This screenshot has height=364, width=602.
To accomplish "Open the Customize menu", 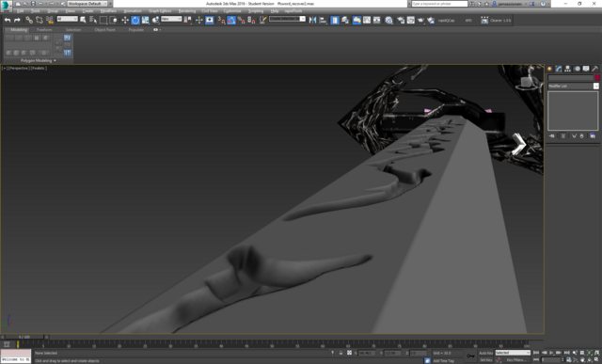I will [232, 11].
